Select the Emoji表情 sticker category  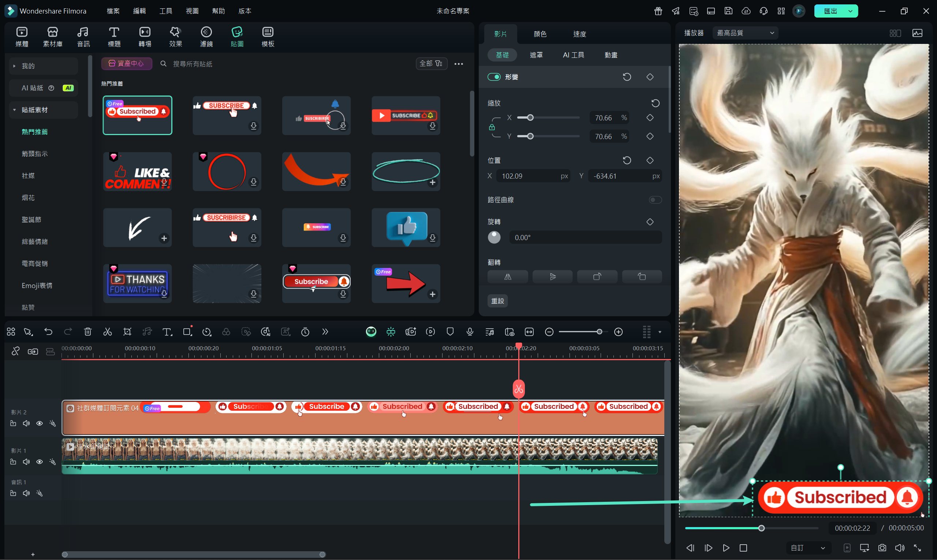(x=37, y=285)
